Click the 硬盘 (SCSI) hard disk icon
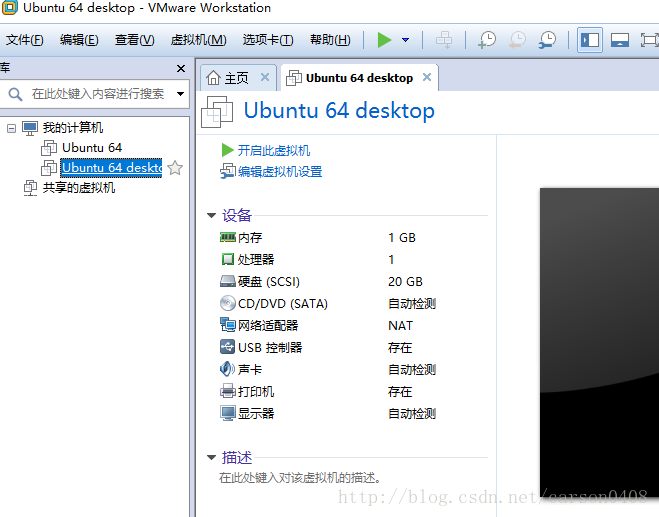This screenshot has width=659, height=517. pos(227,281)
